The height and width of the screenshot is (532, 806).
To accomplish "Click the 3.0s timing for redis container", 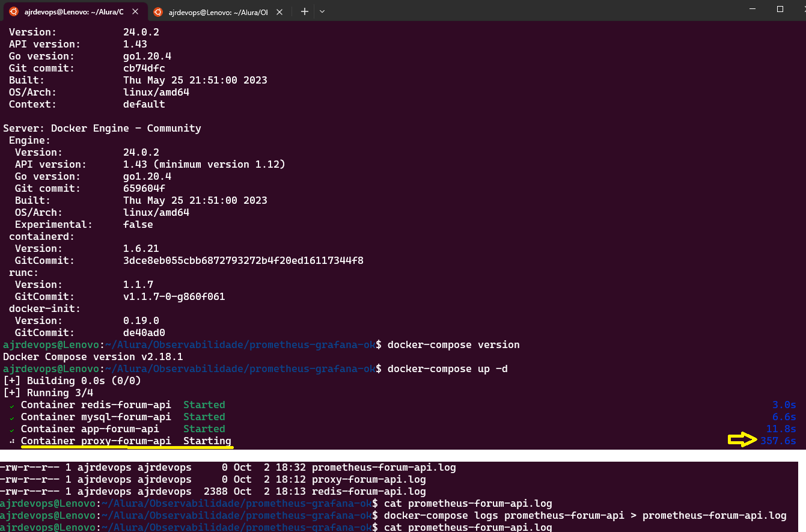I will click(x=784, y=405).
